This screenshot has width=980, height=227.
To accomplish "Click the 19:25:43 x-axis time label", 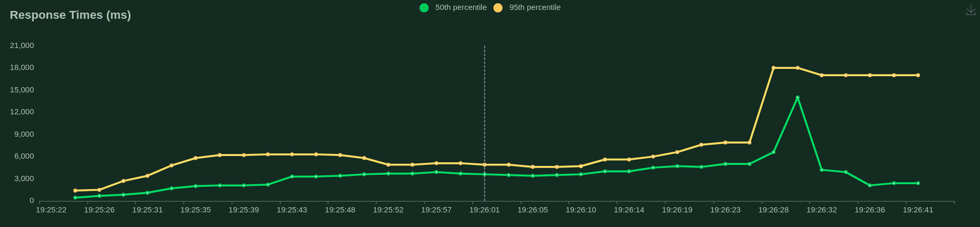I will [x=292, y=210].
